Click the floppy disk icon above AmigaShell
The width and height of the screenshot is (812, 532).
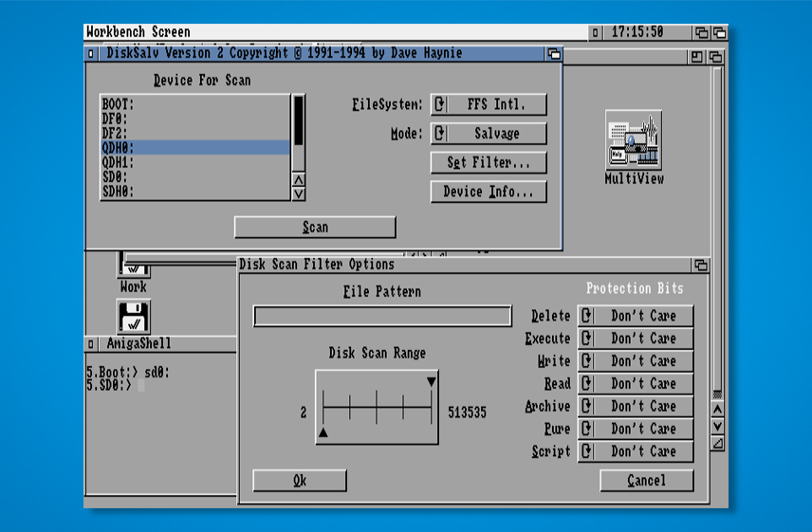click(134, 316)
